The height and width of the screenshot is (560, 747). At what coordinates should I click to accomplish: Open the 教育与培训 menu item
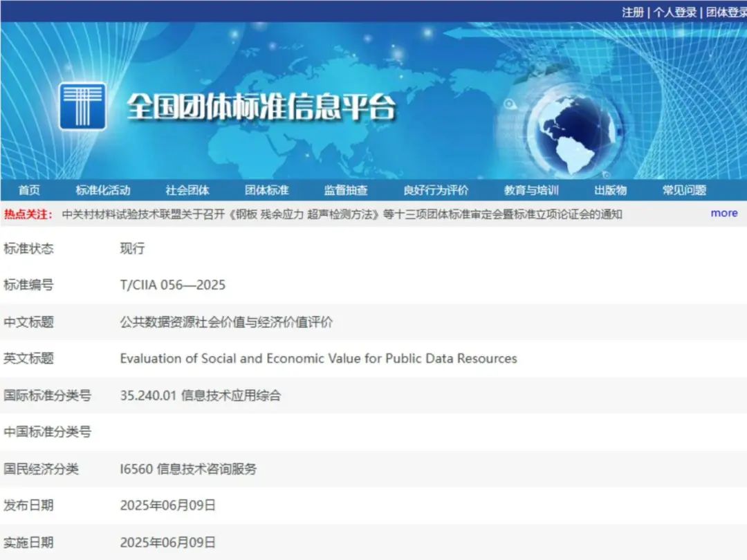[x=531, y=190]
